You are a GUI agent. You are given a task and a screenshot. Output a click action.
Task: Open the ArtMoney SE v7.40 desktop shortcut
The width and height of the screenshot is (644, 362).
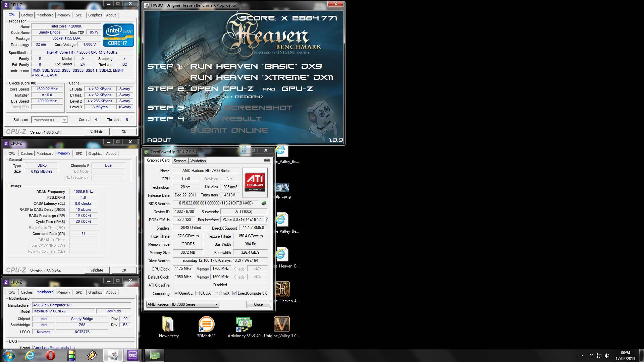click(x=244, y=327)
